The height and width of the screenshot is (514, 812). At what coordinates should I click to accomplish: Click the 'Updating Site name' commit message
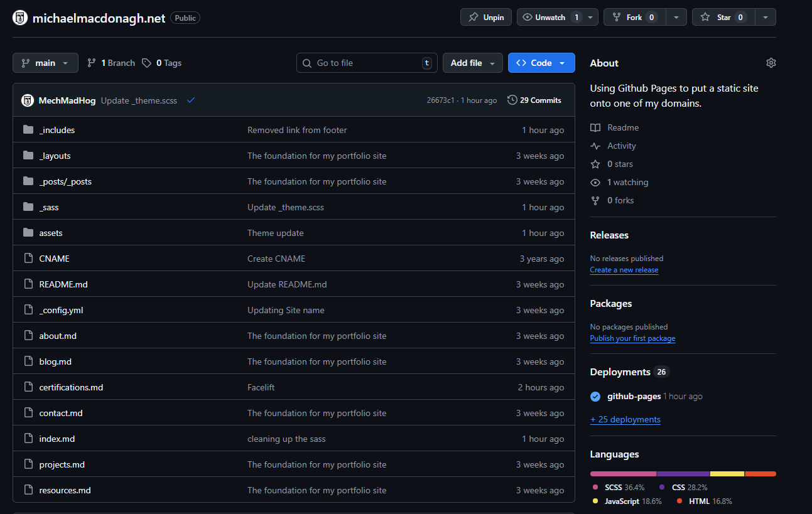(286, 310)
